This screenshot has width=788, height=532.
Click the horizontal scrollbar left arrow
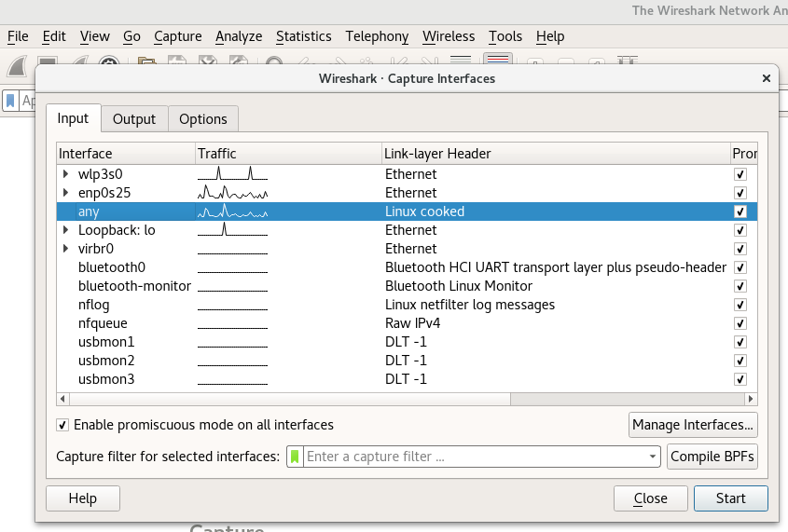click(x=62, y=399)
